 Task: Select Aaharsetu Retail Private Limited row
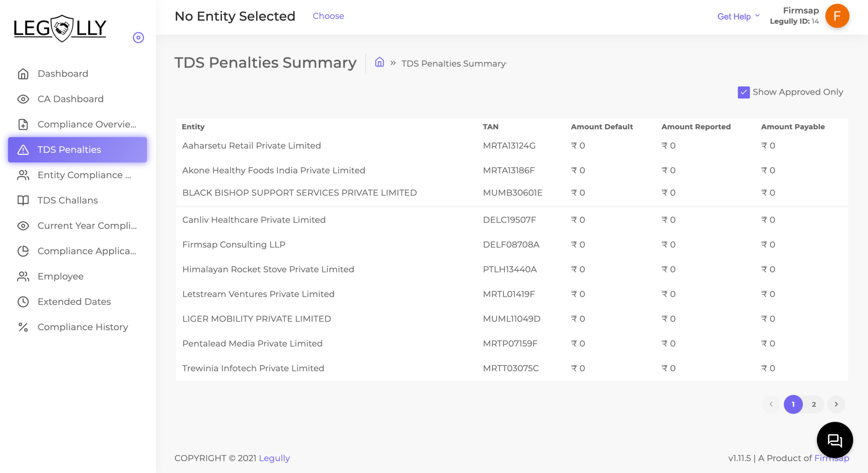point(512,145)
